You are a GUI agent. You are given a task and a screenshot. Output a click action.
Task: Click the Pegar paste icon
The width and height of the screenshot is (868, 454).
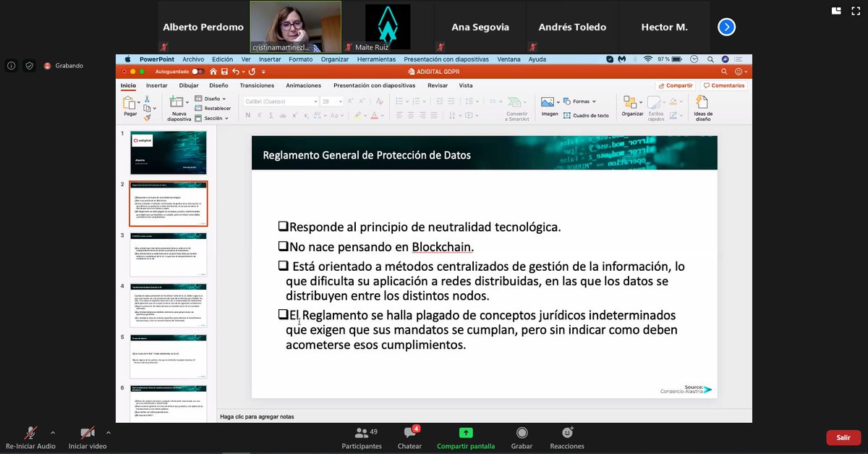pos(130,104)
